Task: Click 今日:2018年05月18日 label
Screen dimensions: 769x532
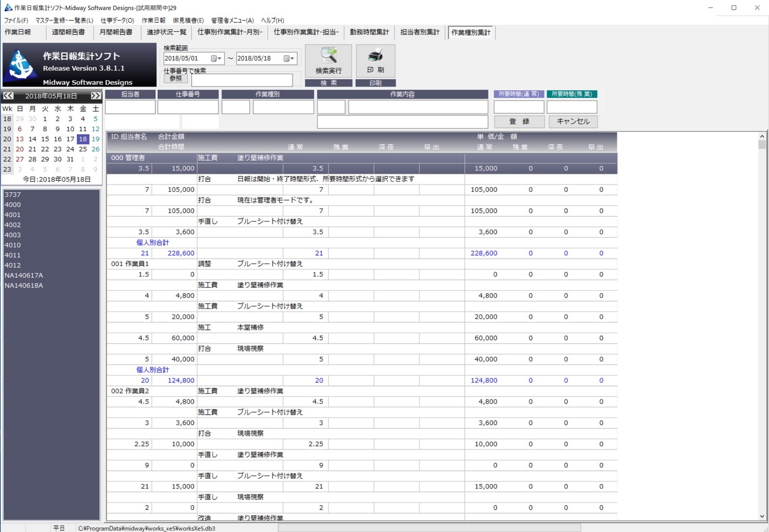Action: click(57, 179)
